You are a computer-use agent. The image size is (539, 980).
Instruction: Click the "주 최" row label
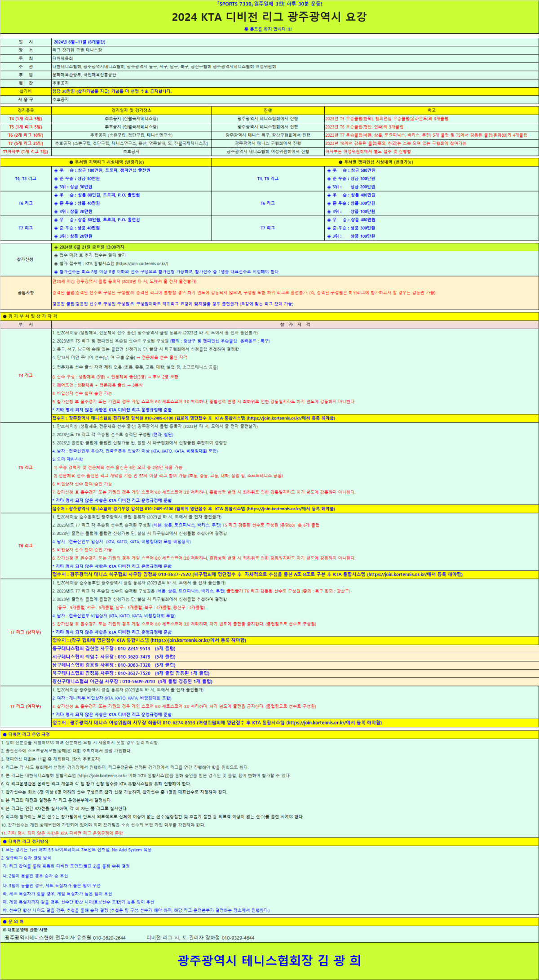pos(26,58)
